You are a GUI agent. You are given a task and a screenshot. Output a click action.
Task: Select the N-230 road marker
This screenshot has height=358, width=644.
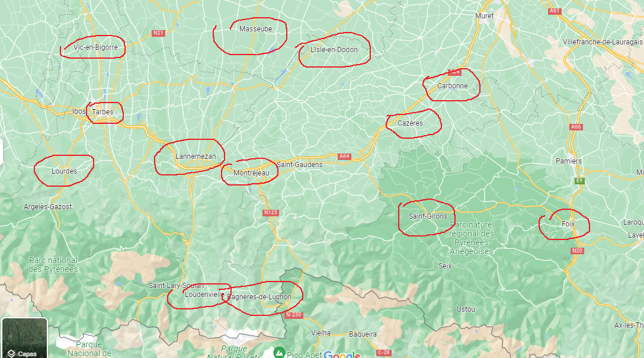293,315
